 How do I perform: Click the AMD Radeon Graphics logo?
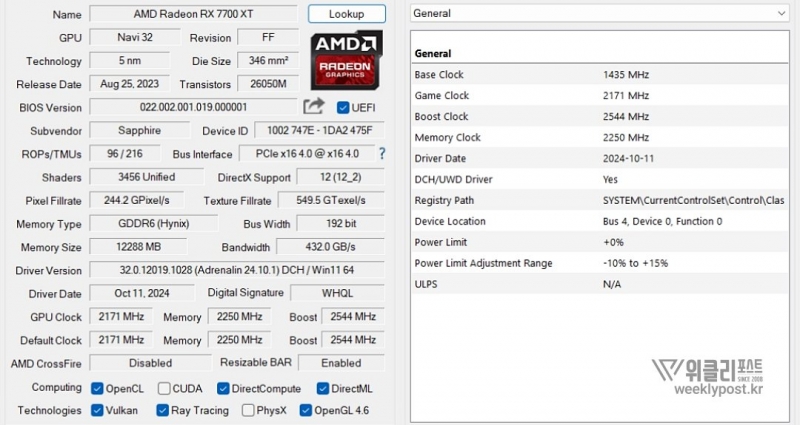[x=346, y=59]
